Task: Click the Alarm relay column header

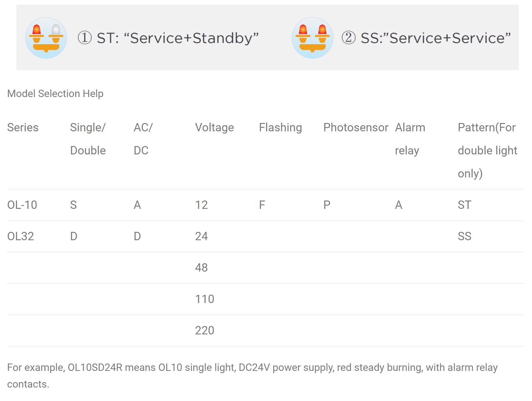Action: coord(410,139)
